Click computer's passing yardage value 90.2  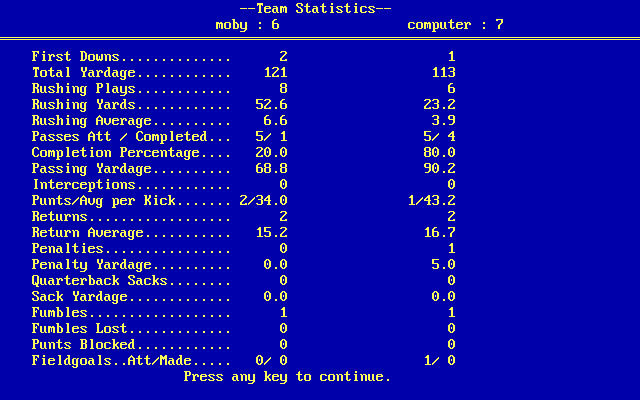click(440, 169)
